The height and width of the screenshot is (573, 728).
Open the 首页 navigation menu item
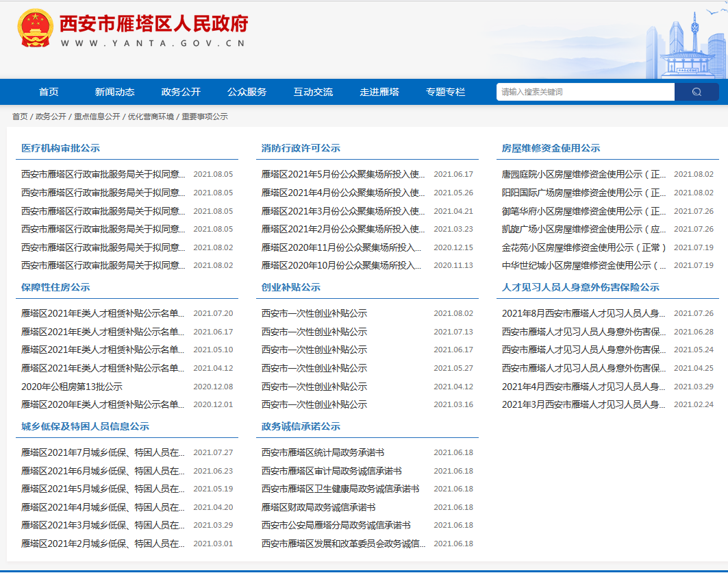click(x=49, y=92)
